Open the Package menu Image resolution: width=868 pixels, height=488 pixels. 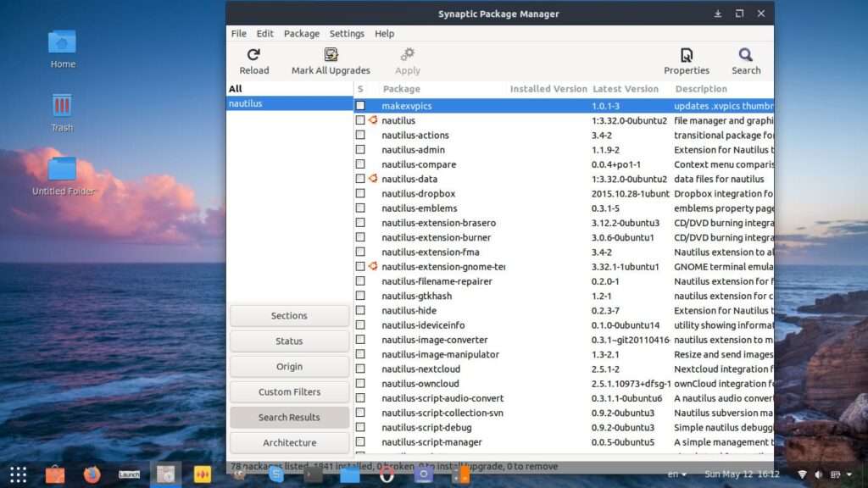(x=302, y=34)
